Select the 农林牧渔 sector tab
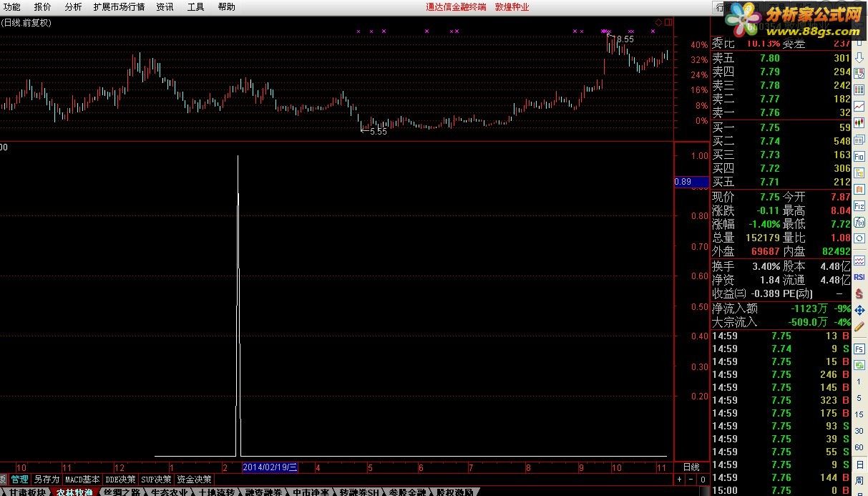868x496 pixels. point(74,492)
